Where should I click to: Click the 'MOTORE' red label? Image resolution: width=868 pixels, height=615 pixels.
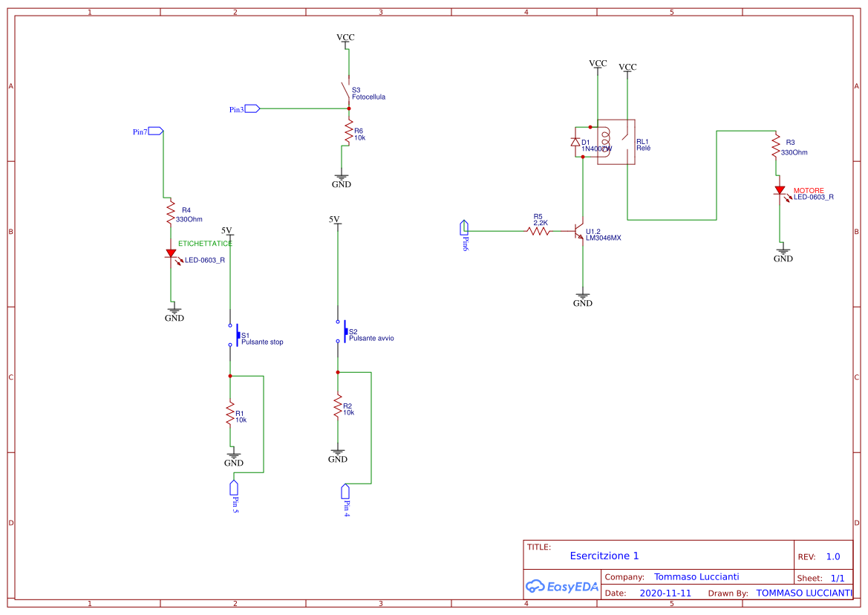pyautogui.click(x=809, y=190)
